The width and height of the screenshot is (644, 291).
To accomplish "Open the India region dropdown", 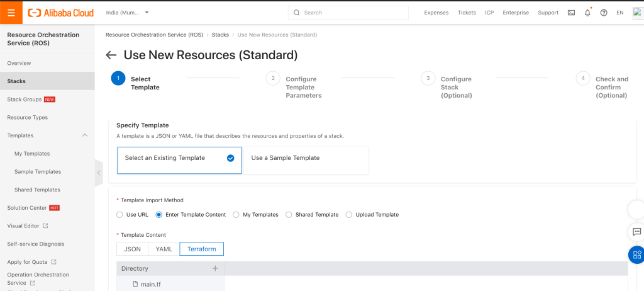I will [128, 13].
